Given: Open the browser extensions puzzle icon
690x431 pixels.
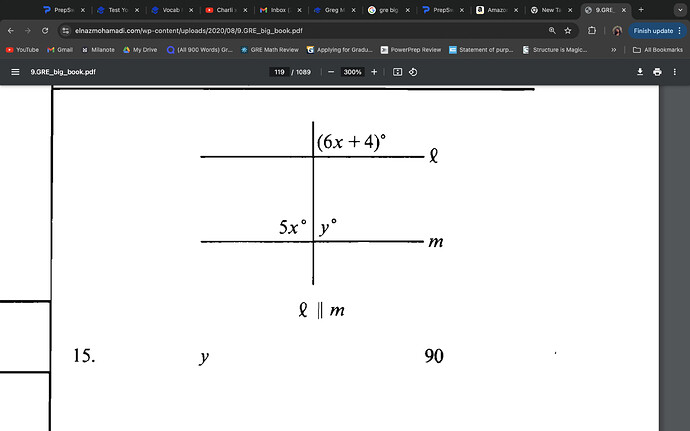Looking at the screenshot, I should coord(593,31).
